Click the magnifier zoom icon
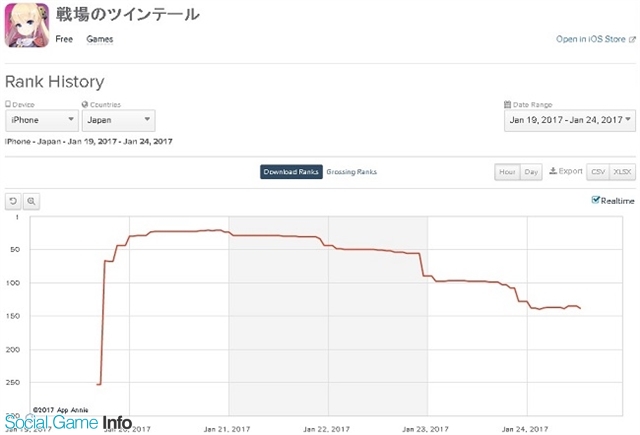 tap(31, 201)
